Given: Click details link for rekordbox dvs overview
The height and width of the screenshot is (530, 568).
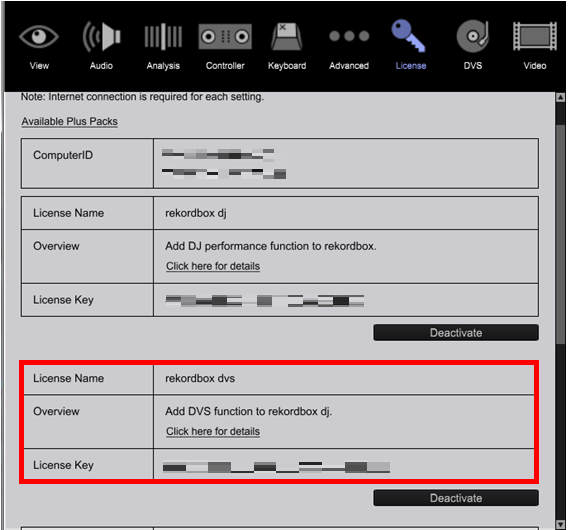Looking at the screenshot, I should point(213,431).
